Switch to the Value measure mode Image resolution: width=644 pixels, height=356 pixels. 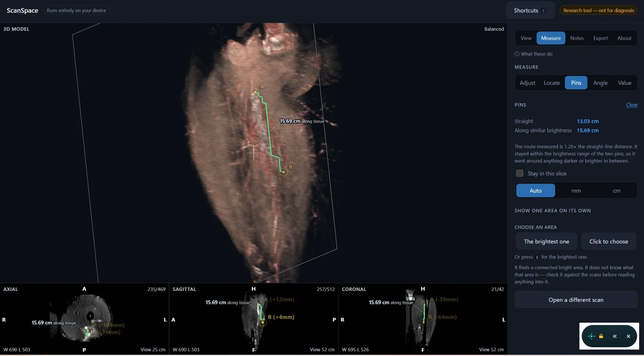click(625, 83)
